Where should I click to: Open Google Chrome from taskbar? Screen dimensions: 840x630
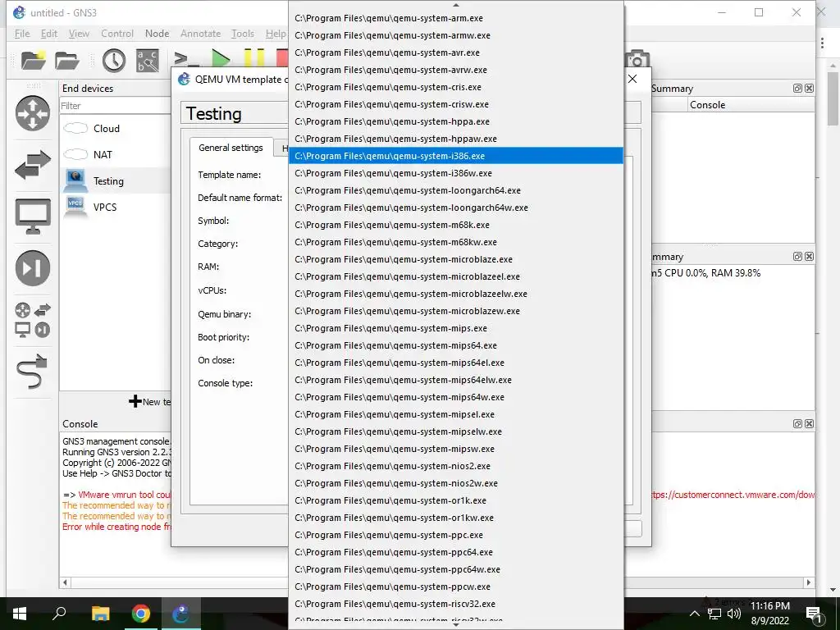click(141, 614)
